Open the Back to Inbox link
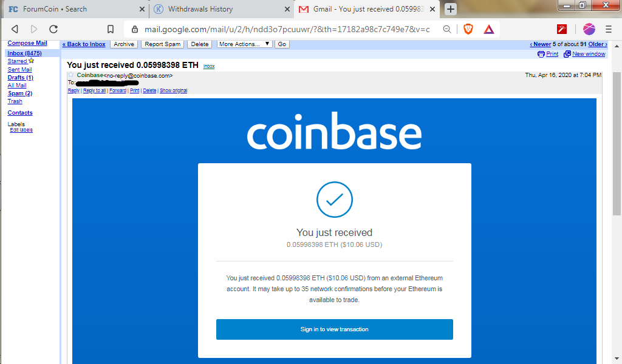Viewport: 622px width, 364px height. pos(84,44)
